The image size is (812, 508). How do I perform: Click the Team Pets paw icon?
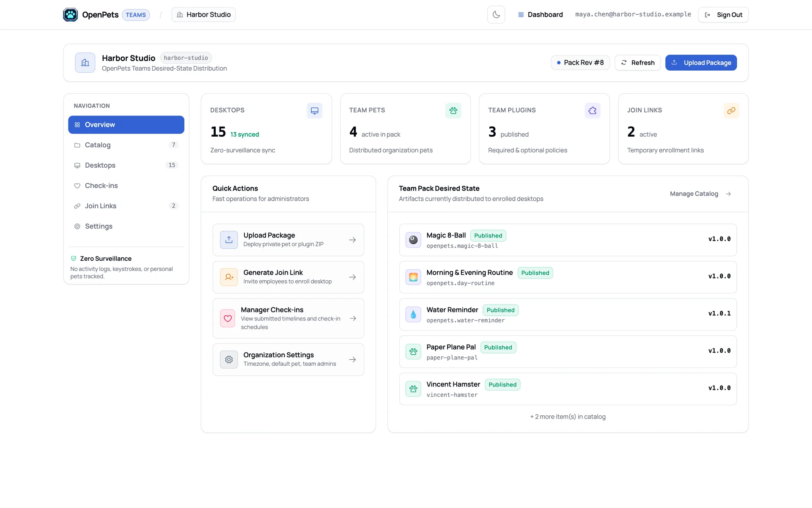(453, 110)
